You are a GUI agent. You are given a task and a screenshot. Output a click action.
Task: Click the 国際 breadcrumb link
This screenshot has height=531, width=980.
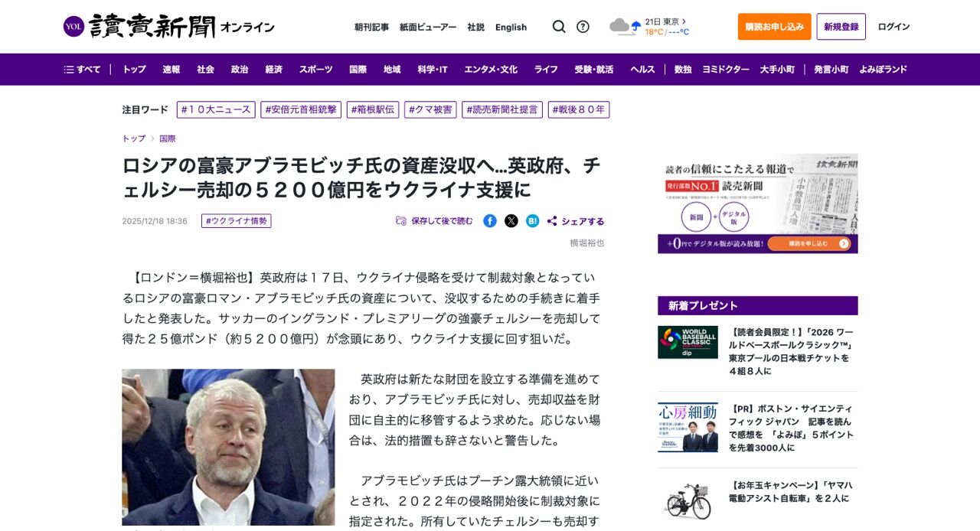168,138
